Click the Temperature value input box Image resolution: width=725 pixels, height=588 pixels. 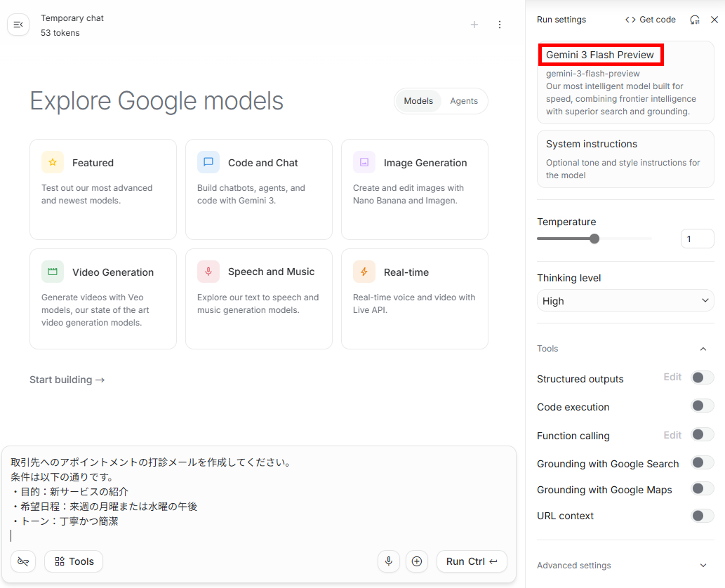[x=697, y=239]
